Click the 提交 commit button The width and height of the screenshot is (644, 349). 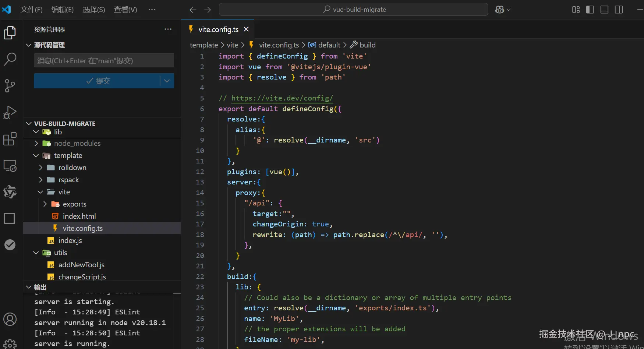tap(97, 81)
